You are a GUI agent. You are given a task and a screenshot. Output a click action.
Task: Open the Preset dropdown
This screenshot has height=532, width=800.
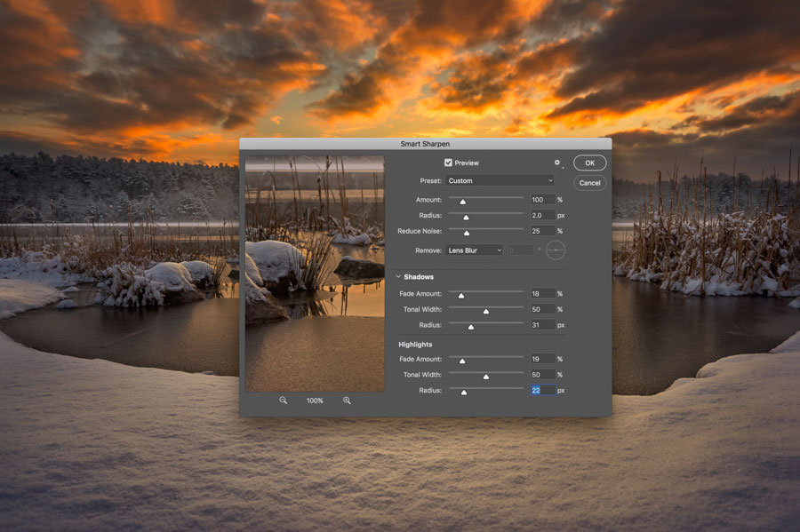pos(500,181)
